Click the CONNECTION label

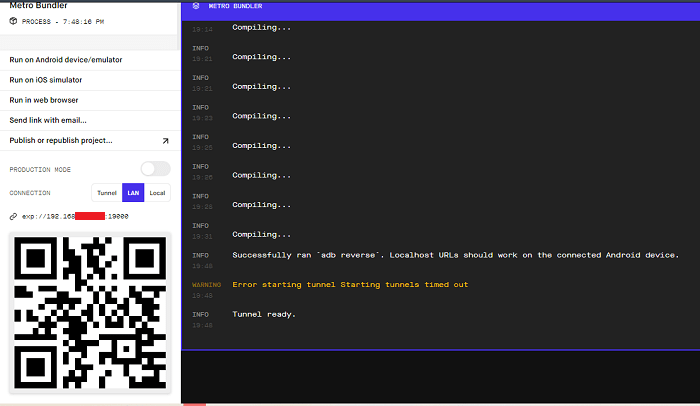[x=30, y=193]
